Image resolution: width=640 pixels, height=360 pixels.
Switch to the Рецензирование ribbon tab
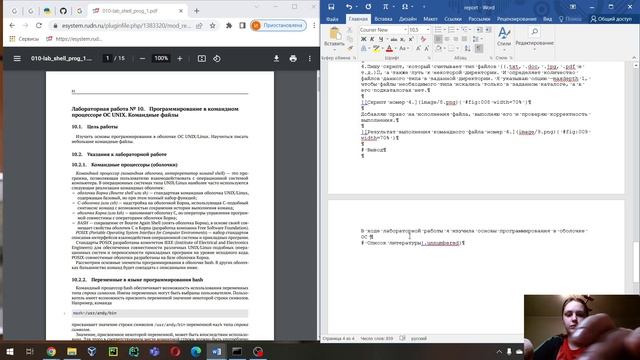(x=516, y=19)
